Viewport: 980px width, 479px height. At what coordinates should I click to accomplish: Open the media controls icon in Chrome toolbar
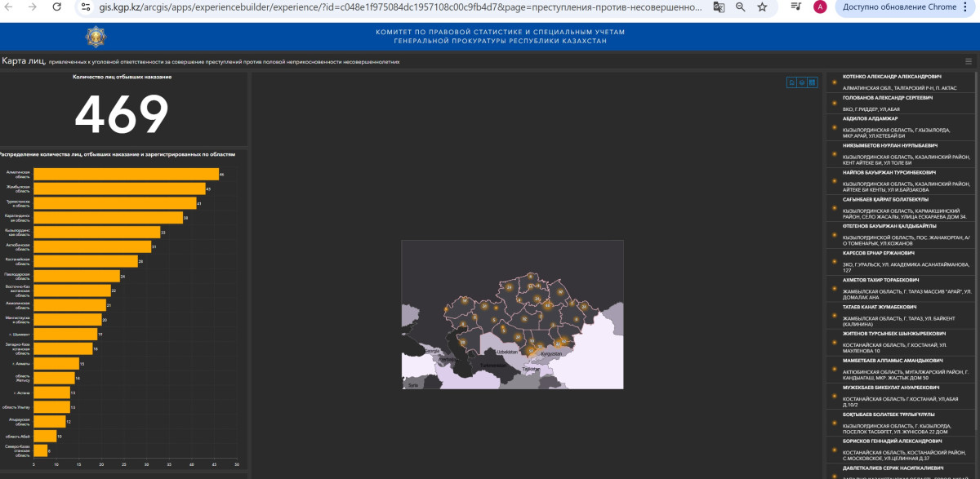pos(796,7)
